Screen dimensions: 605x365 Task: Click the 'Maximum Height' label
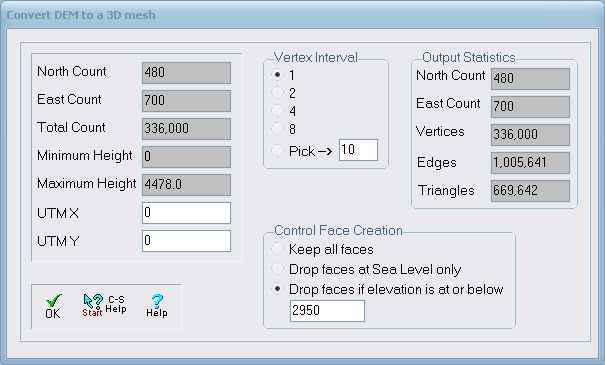click(86, 183)
